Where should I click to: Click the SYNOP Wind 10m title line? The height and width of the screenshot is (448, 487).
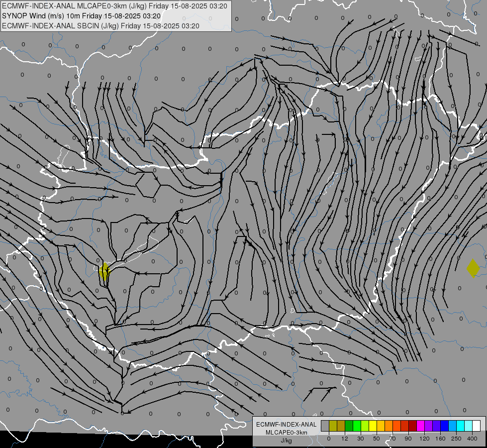pyautogui.click(x=82, y=16)
